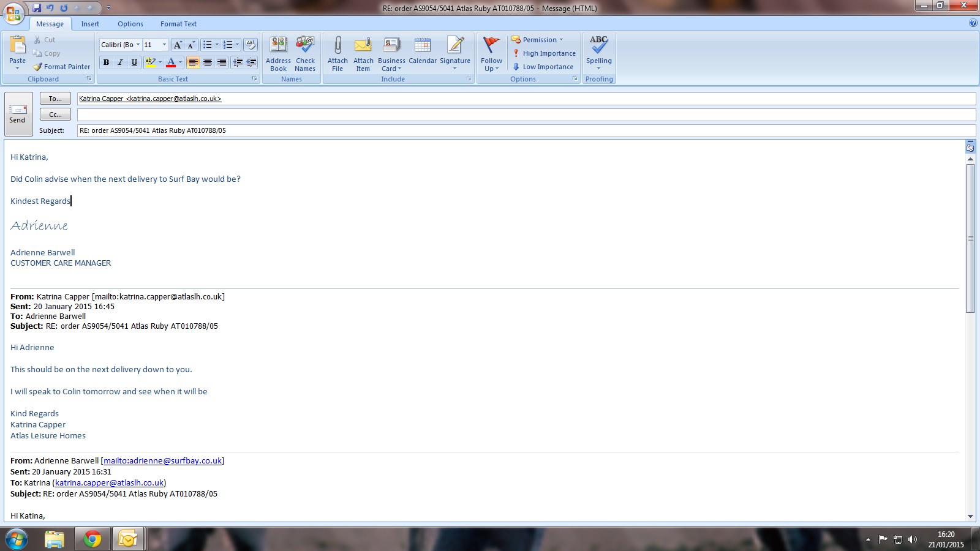Open Google Chrome from the taskbar
Image resolution: width=980 pixels, height=551 pixels.
tap(92, 539)
